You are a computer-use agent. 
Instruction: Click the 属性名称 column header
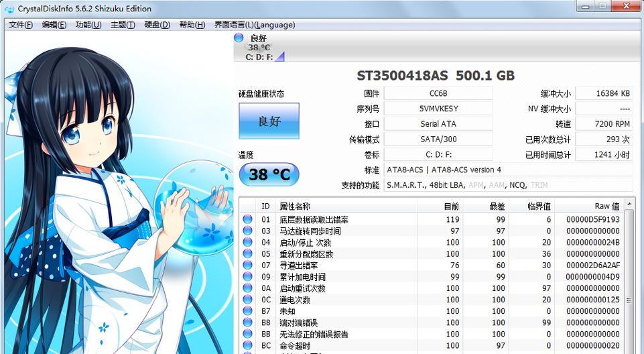(x=347, y=206)
